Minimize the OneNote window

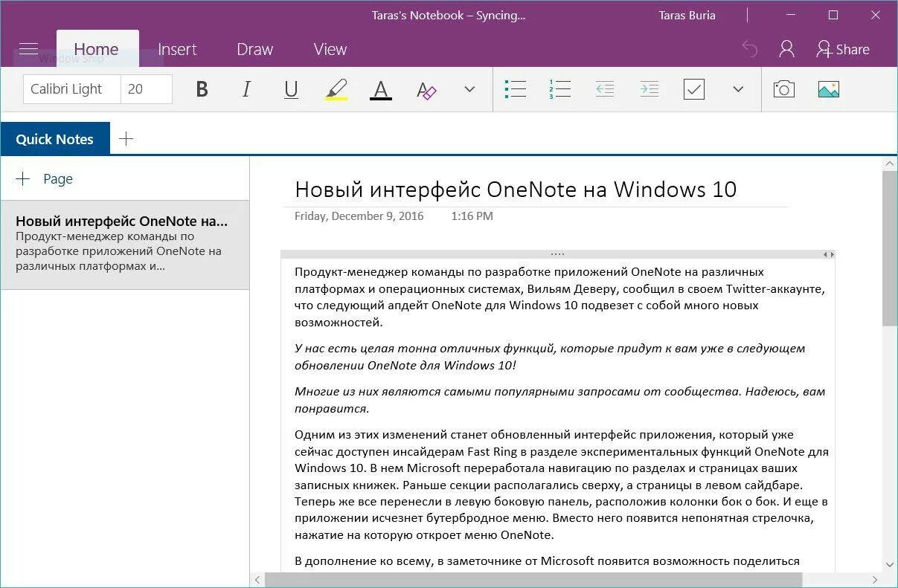coord(792,15)
